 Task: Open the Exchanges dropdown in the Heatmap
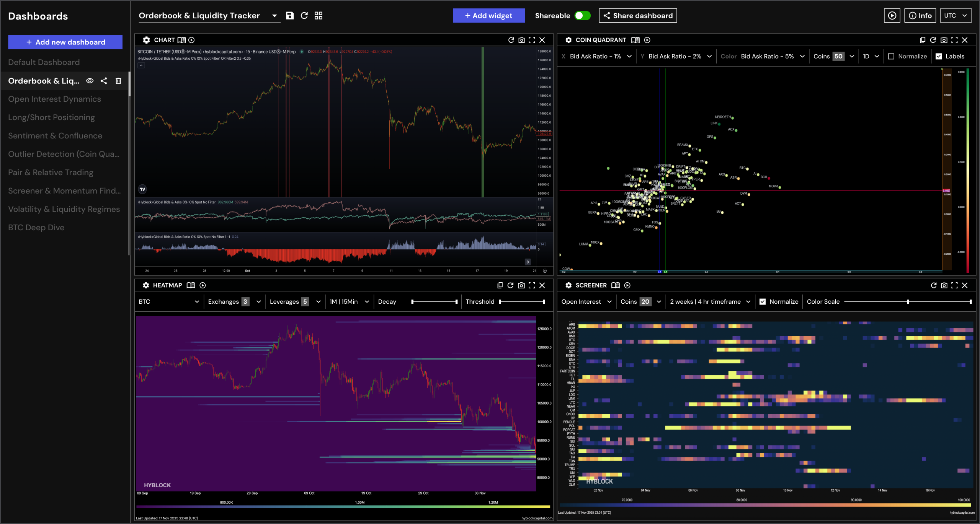tap(258, 301)
